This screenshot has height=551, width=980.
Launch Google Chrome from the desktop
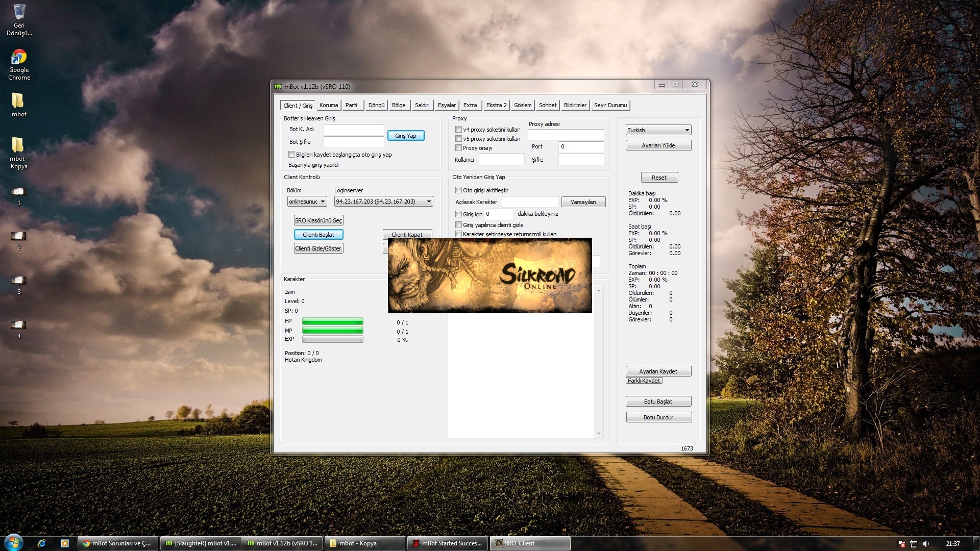pyautogui.click(x=19, y=64)
